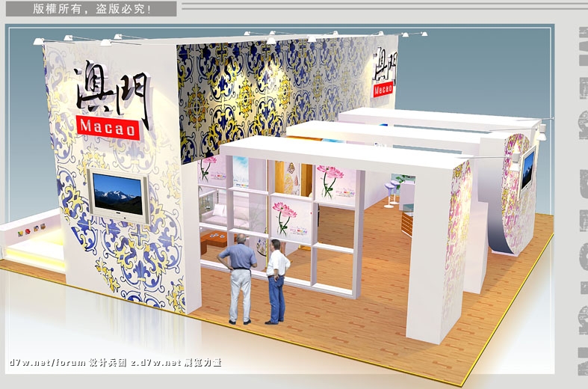Image resolution: width=588 pixels, height=389 pixels.
Task: Click the lotus flower panel in center grid
Action: tap(291, 220)
